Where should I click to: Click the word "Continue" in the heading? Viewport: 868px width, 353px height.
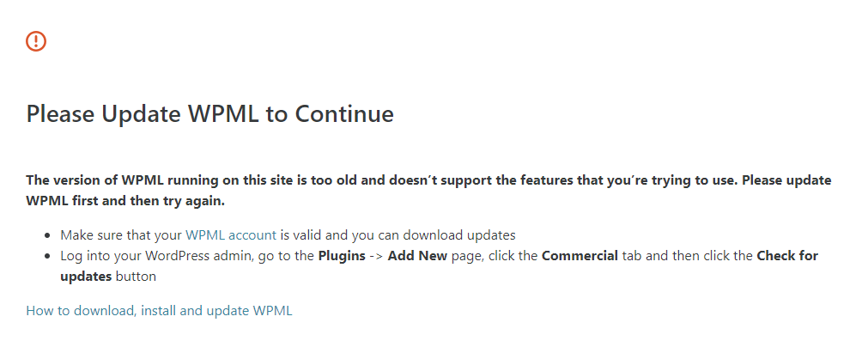pos(344,113)
